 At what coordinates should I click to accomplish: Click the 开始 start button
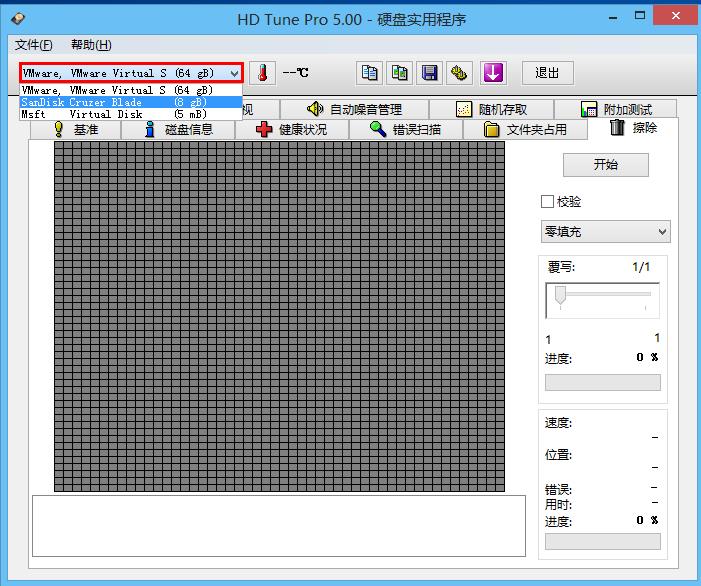pos(606,164)
